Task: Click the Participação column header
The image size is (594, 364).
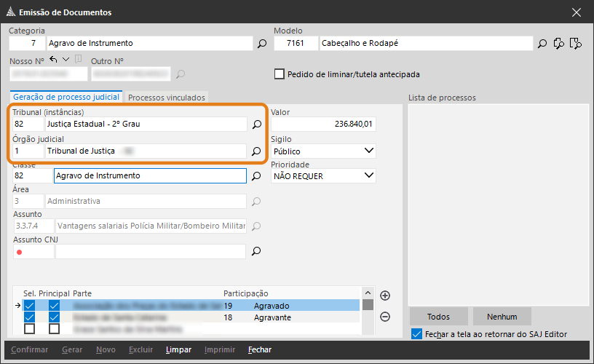Action: click(x=245, y=293)
